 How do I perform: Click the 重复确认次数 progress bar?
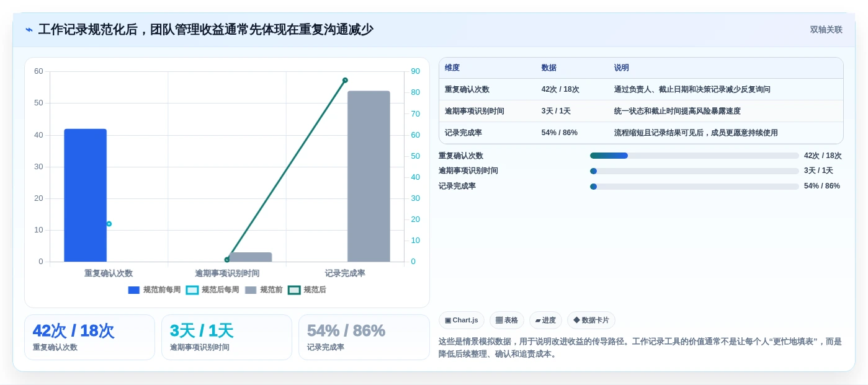694,156
